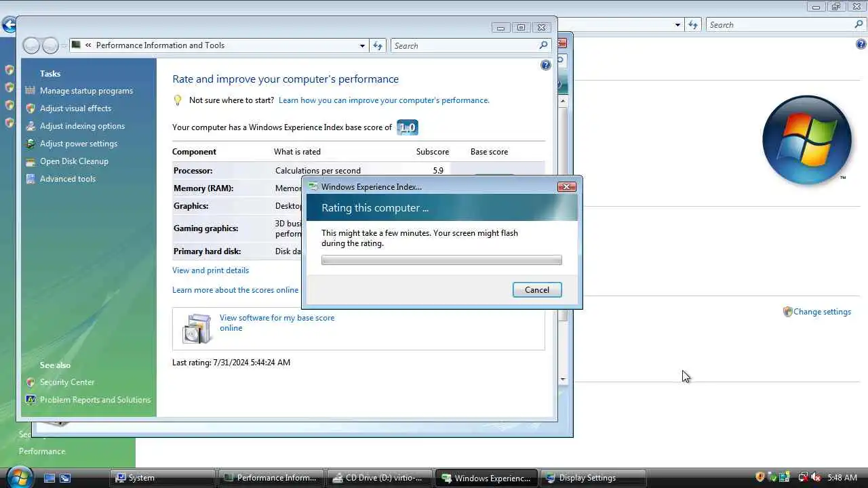
Task: Switch to Windows Experience... taskbar button
Action: coord(486,478)
